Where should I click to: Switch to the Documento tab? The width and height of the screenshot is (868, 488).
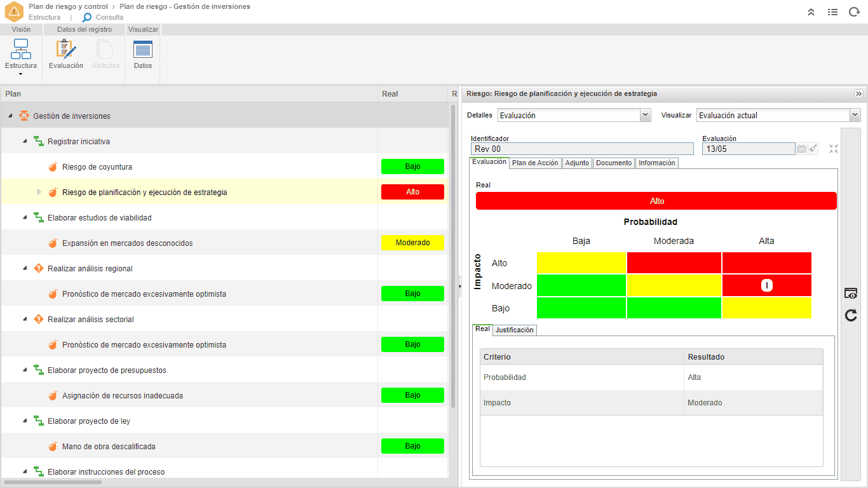point(614,163)
